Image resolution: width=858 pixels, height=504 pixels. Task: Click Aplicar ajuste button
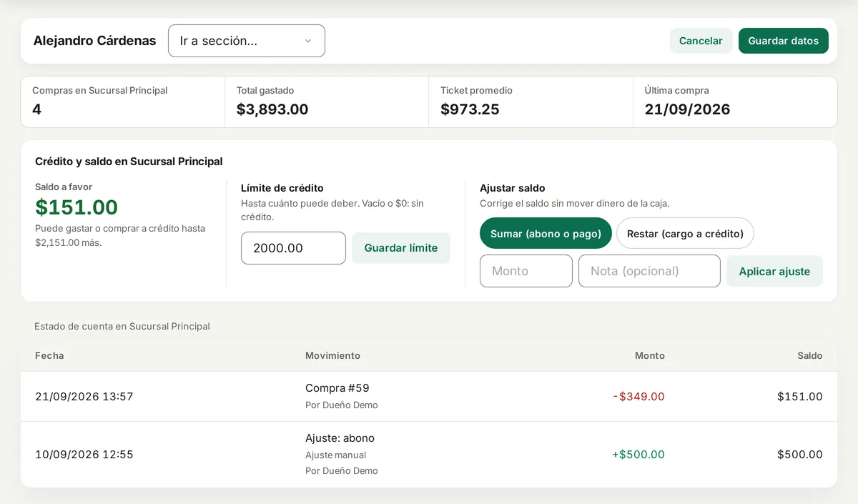(x=774, y=272)
